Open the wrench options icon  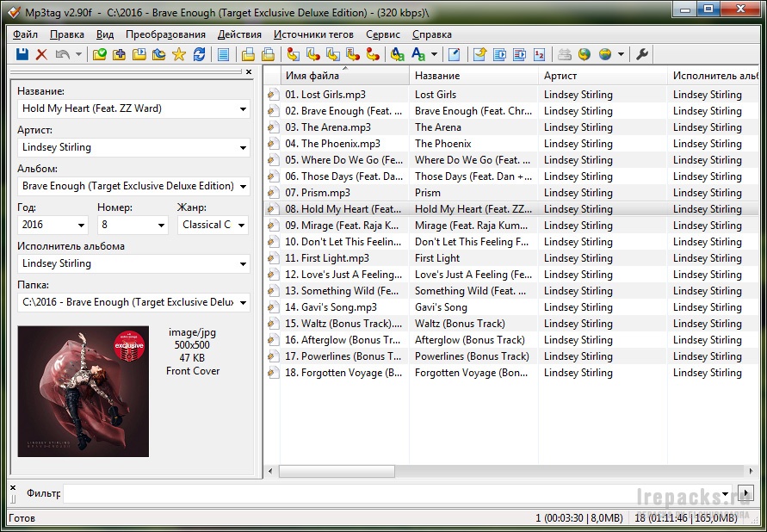pos(642,54)
